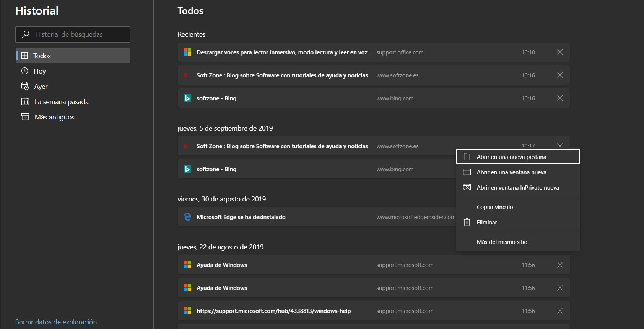Choose Copiar vínculo from context menu
Image resolution: width=644 pixels, height=329 pixels.
pos(495,207)
